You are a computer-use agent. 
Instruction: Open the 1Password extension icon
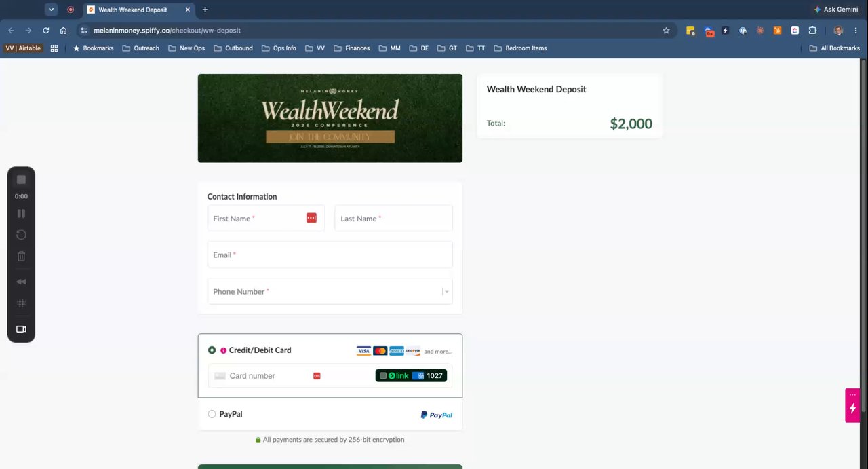(x=743, y=31)
